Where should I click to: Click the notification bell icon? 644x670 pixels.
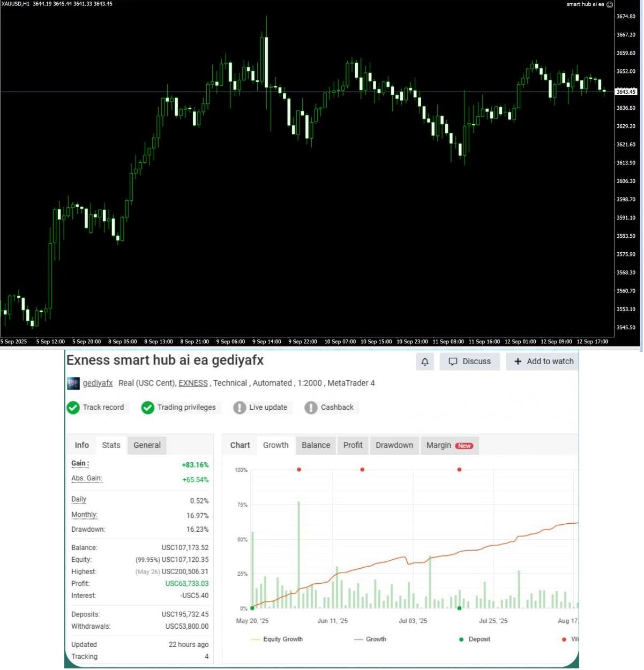point(425,362)
